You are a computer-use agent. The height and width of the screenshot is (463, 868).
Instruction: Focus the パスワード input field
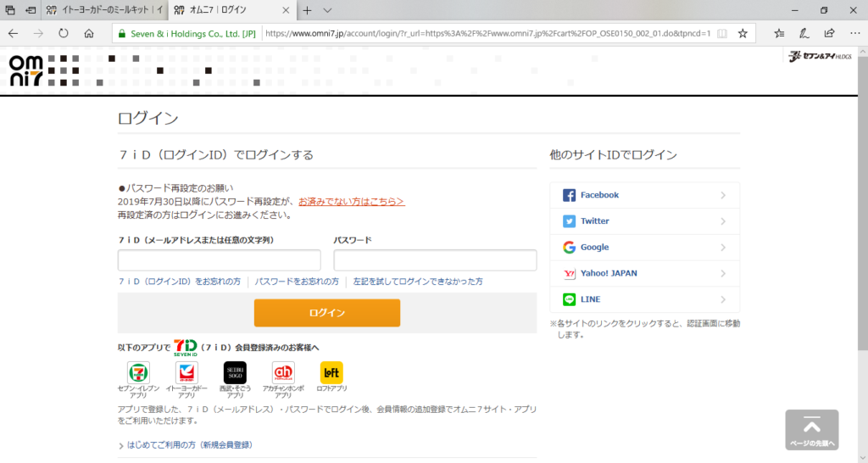coord(435,260)
